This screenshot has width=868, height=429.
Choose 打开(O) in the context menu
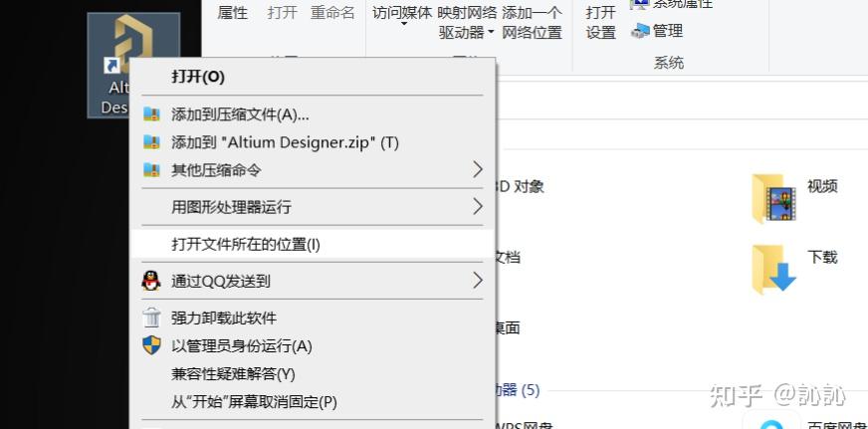(198, 77)
